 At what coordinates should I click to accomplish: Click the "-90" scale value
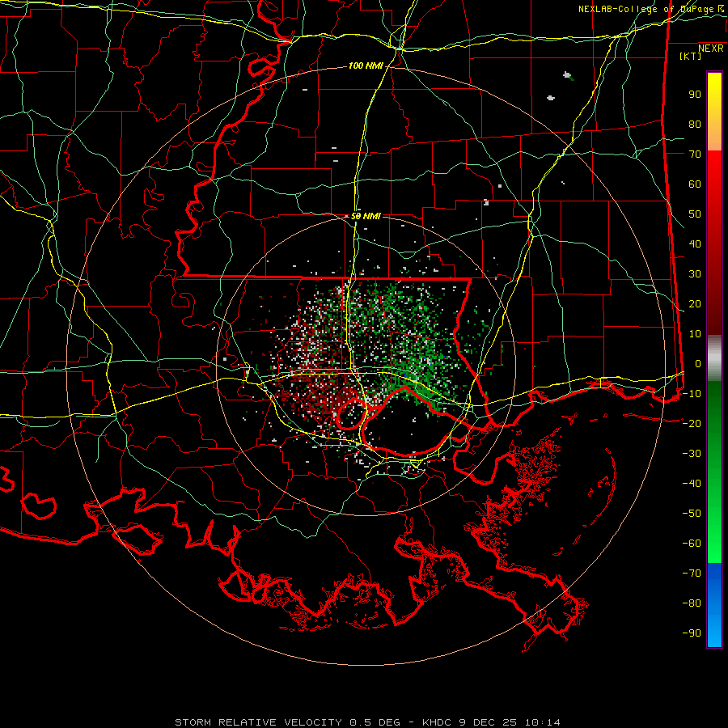coord(692,633)
